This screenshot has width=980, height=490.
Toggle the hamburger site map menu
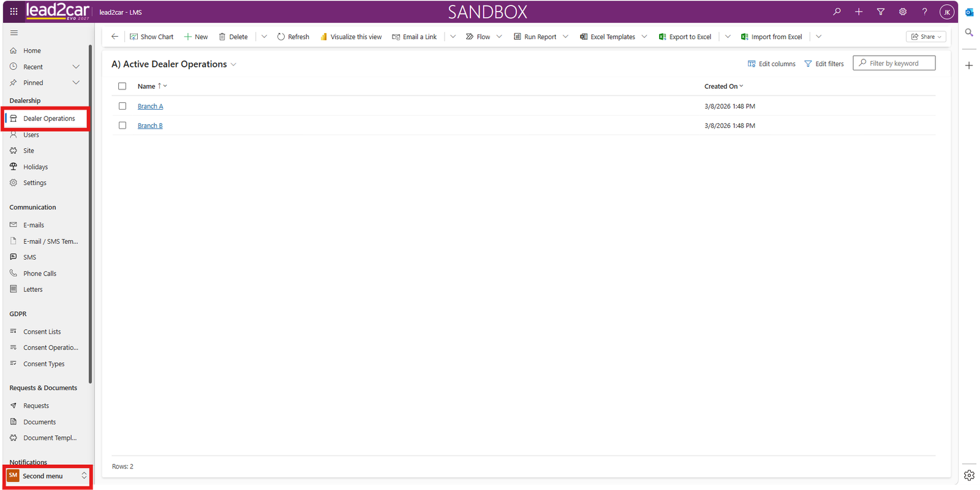(x=14, y=33)
